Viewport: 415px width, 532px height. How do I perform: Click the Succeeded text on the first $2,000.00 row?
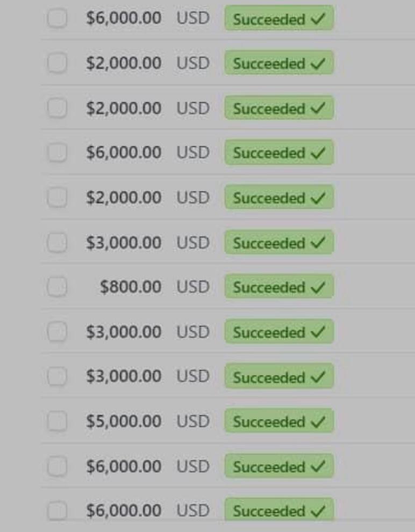269,64
